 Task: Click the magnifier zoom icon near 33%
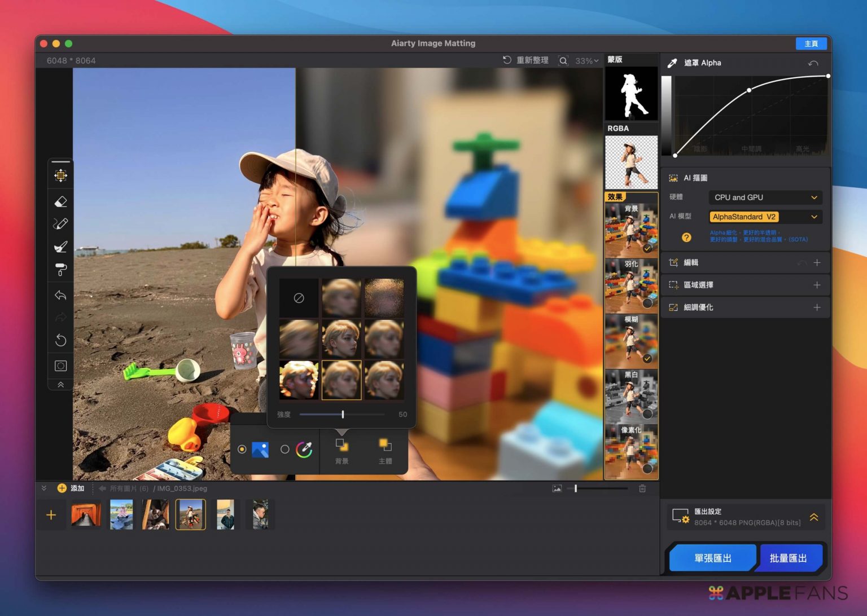563,60
